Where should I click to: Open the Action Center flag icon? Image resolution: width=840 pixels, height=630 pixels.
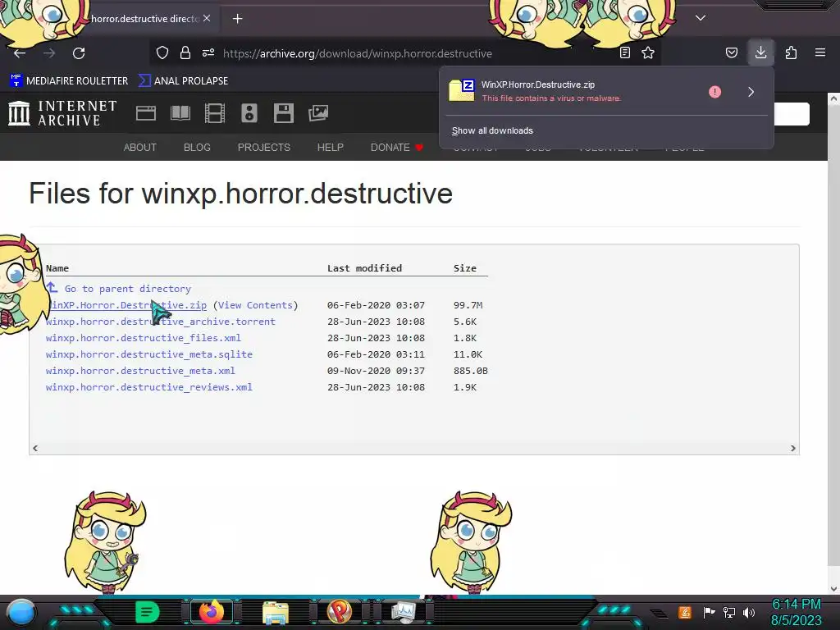[709, 612]
